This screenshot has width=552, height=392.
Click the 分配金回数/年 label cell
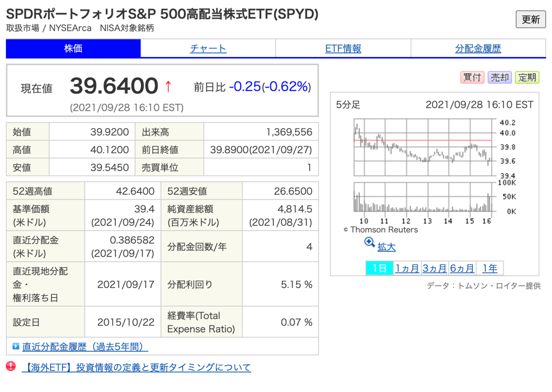click(201, 247)
